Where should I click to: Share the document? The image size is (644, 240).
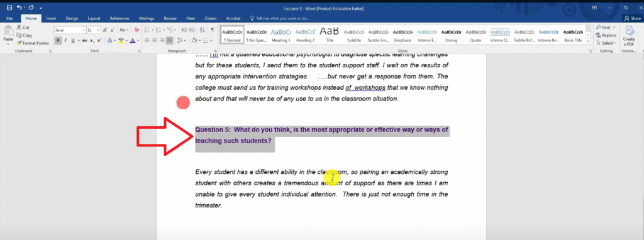(633, 18)
